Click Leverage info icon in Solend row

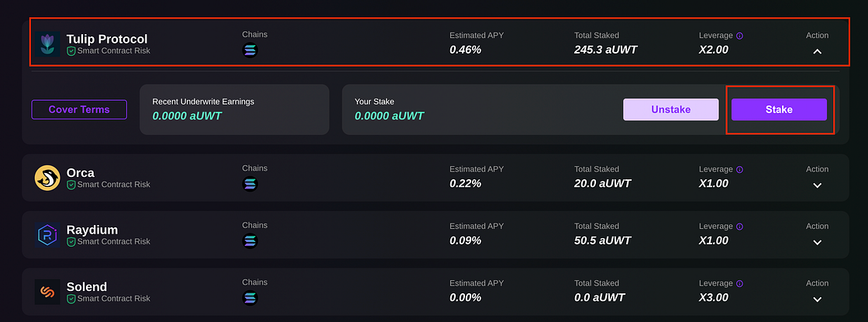(x=739, y=284)
